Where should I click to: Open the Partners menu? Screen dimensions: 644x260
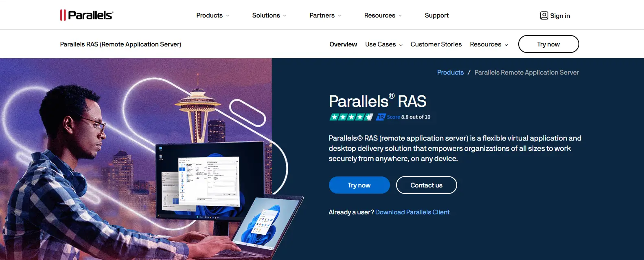(322, 15)
